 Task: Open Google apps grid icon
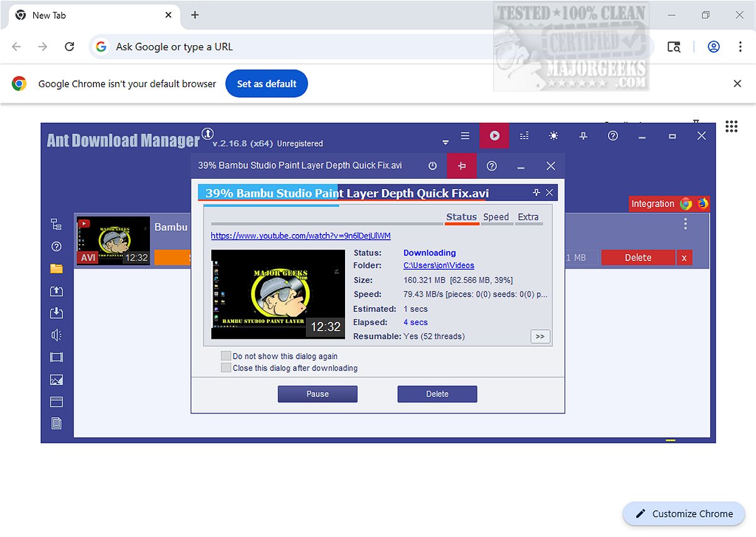(x=732, y=126)
